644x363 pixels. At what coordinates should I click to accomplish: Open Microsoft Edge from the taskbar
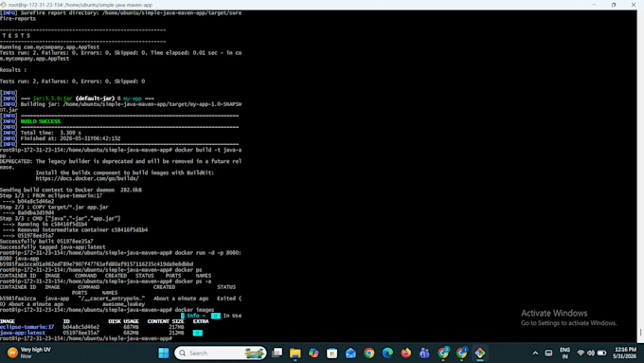[387, 353]
